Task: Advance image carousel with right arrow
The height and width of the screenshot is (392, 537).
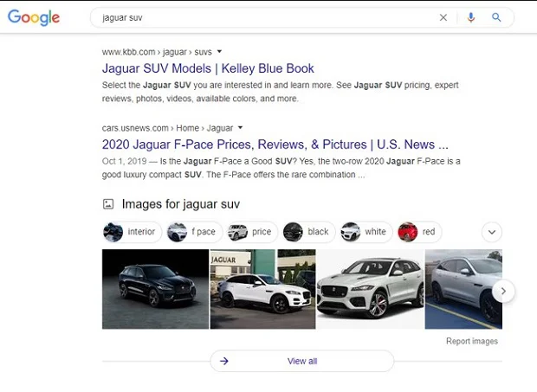Action: (x=503, y=291)
